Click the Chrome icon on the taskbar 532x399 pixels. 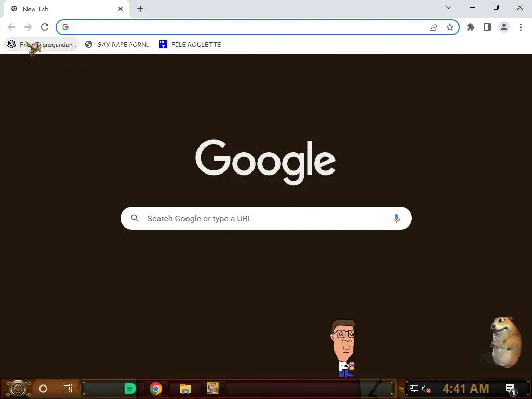[156, 389]
